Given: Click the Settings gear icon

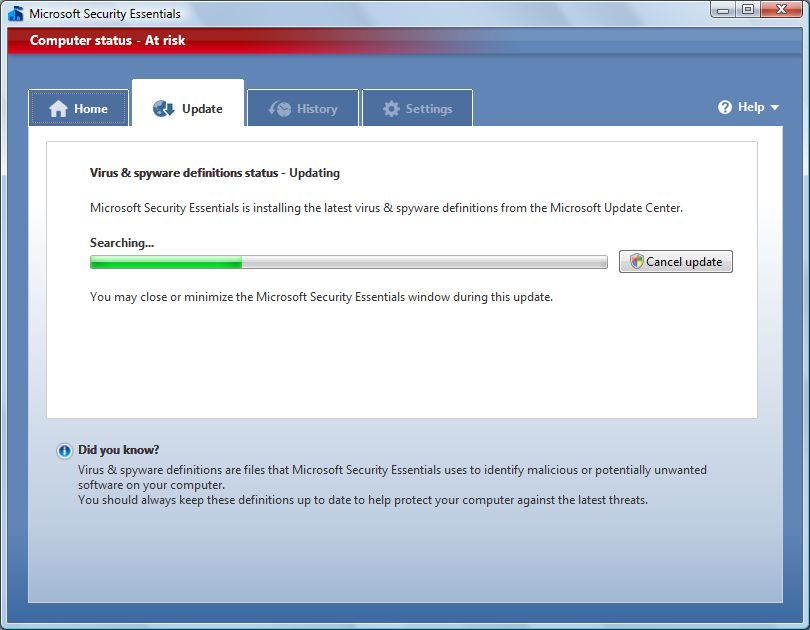Looking at the screenshot, I should tap(392, 108).
